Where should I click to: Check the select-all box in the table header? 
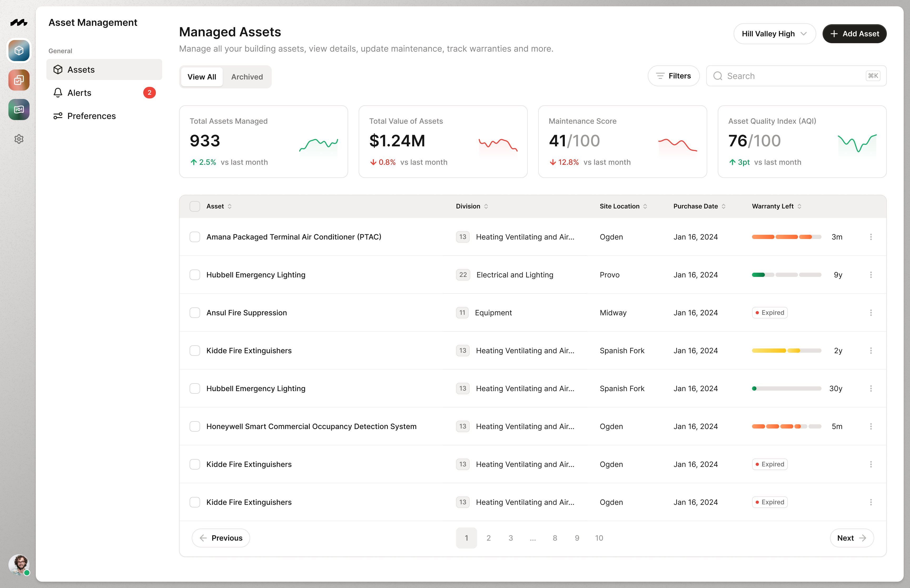(x=195, y=206)
